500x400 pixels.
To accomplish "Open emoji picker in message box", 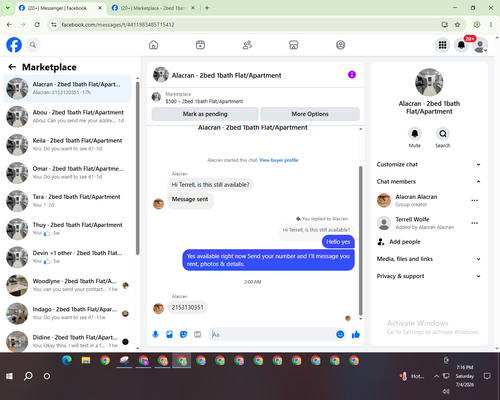I will [x=340, y=334].
